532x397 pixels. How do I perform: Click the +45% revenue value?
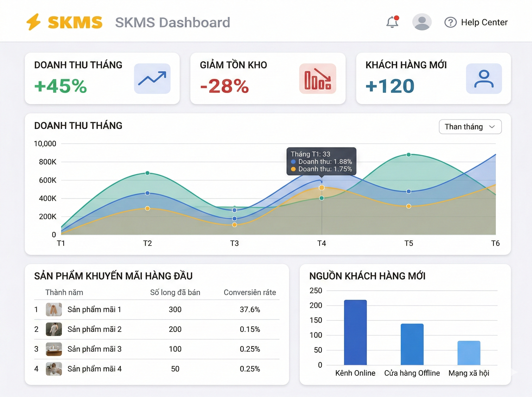click(x=61, y=86)
